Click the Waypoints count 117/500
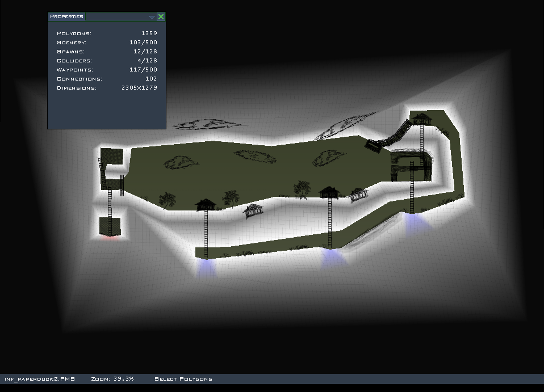 click(143, 70)
